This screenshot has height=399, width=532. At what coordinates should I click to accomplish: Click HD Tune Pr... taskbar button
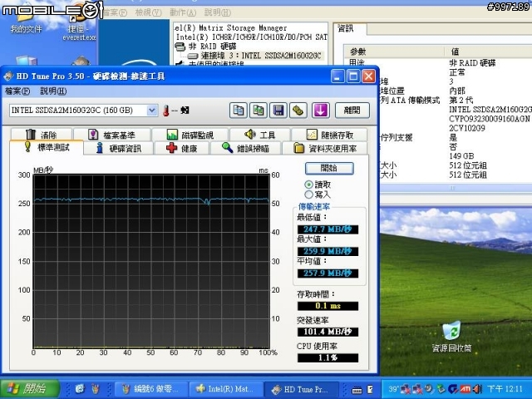point(301,389)
